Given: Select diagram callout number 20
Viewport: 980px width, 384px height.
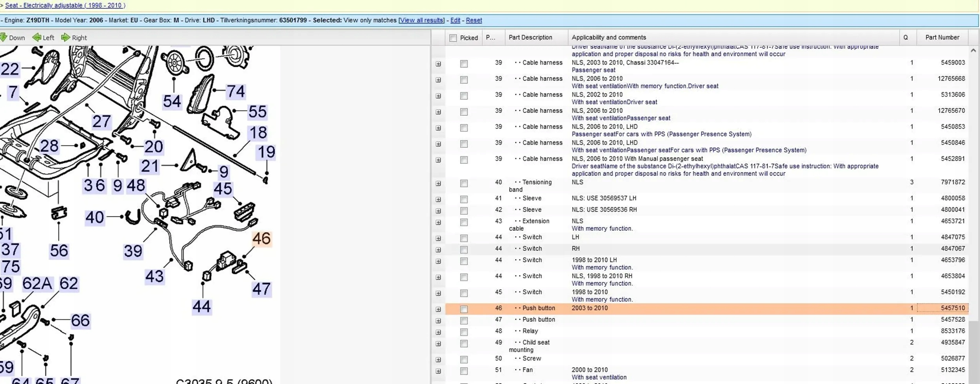Looking at the screenshot, I should (153, 147).
